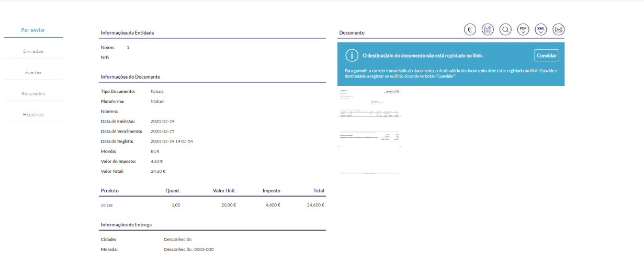
Task: Click the Imposto column header
Action: coord(271,191)
